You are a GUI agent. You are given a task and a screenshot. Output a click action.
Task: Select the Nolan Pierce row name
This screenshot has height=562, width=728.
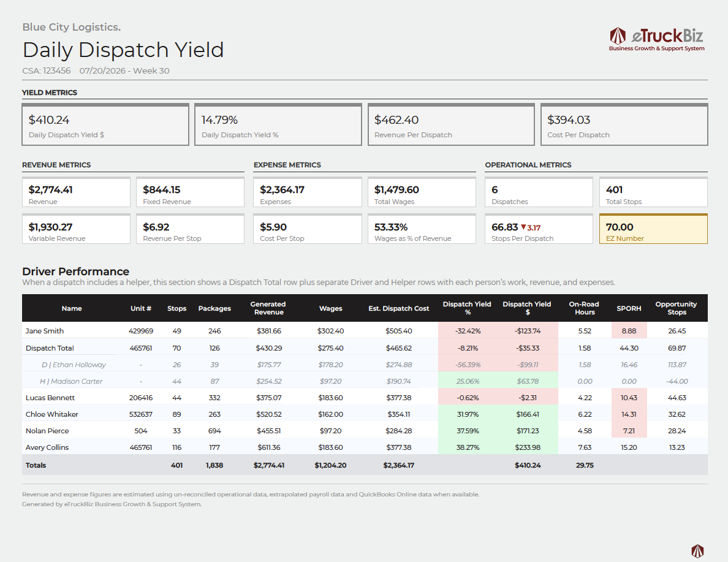(x=47, y=431)
